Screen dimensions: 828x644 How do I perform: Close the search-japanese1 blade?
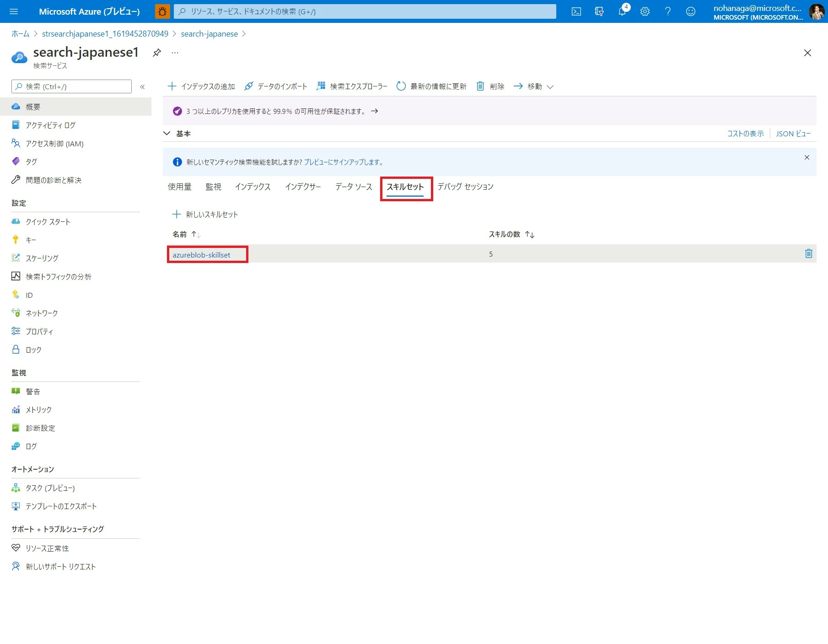point(807,53)
